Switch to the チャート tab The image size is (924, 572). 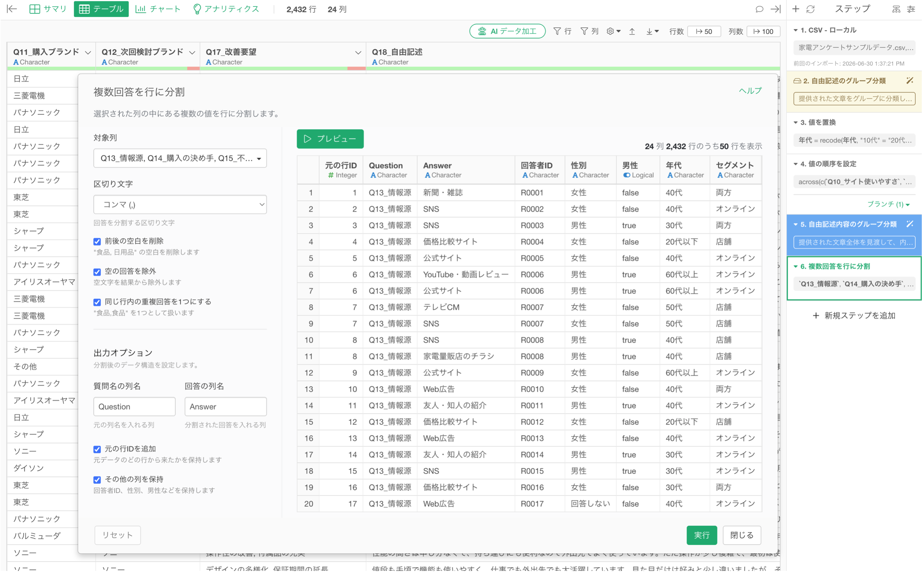pyautogui.click(x=158, y=9)
